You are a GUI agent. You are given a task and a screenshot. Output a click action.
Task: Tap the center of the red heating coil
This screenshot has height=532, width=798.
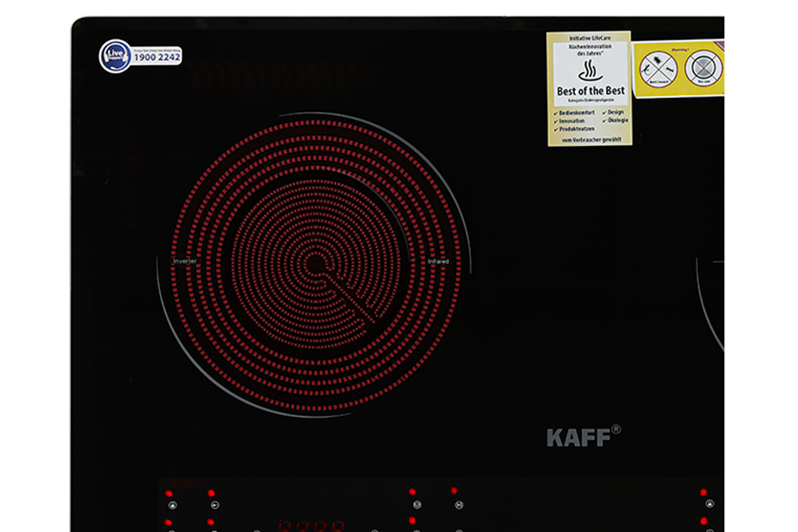(315, 264)
